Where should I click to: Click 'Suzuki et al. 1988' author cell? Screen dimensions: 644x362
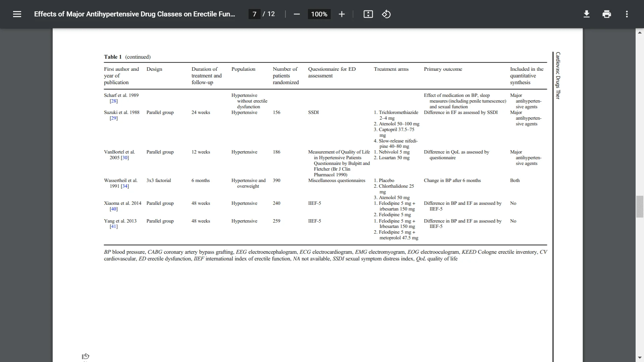[121, 112]
